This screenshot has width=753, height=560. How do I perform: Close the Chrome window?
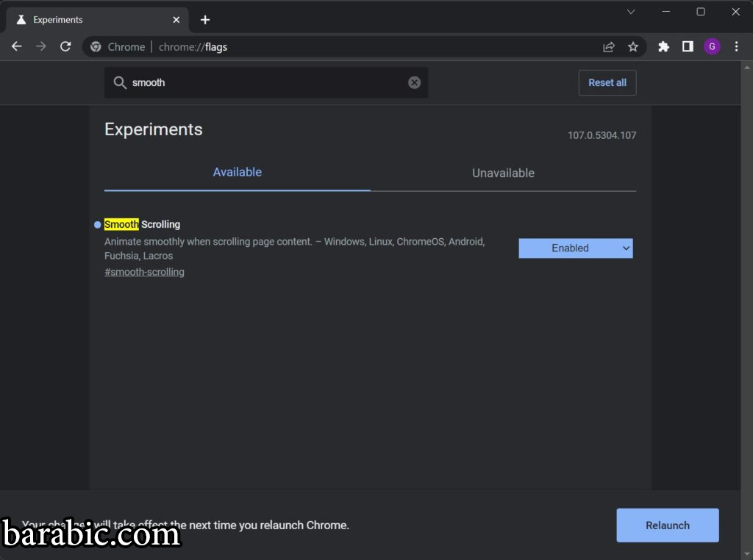735,12
